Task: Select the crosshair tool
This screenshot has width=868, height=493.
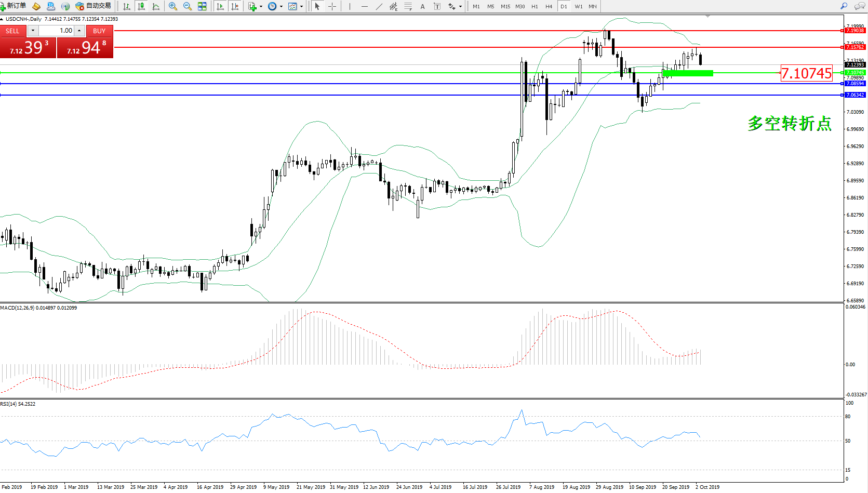Action: pyautogui.click(x=332, y=6)
